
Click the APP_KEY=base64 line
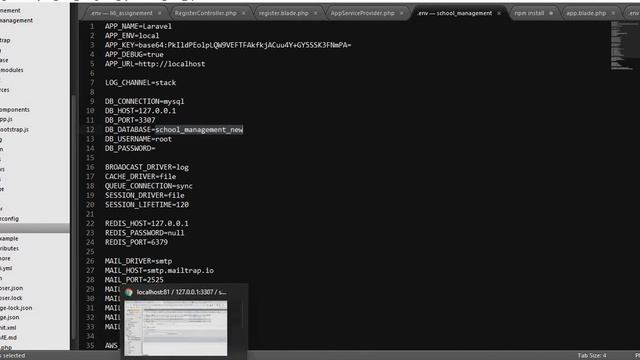coord(228,45)
